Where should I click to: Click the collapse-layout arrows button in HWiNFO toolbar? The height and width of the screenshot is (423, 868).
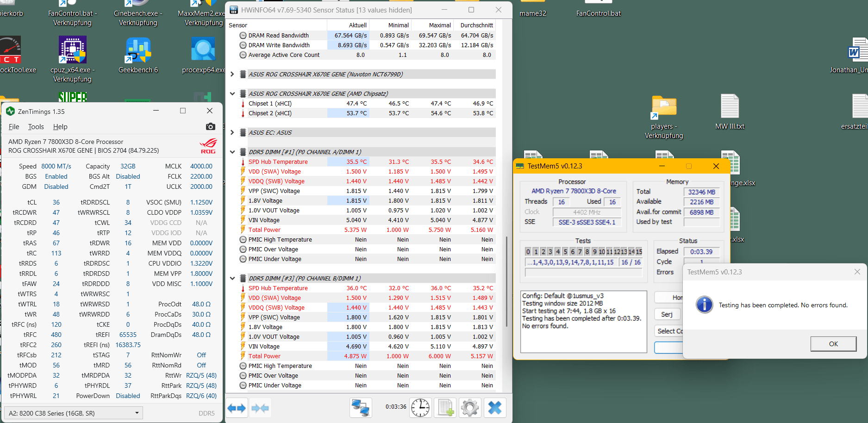click(260, 408)
